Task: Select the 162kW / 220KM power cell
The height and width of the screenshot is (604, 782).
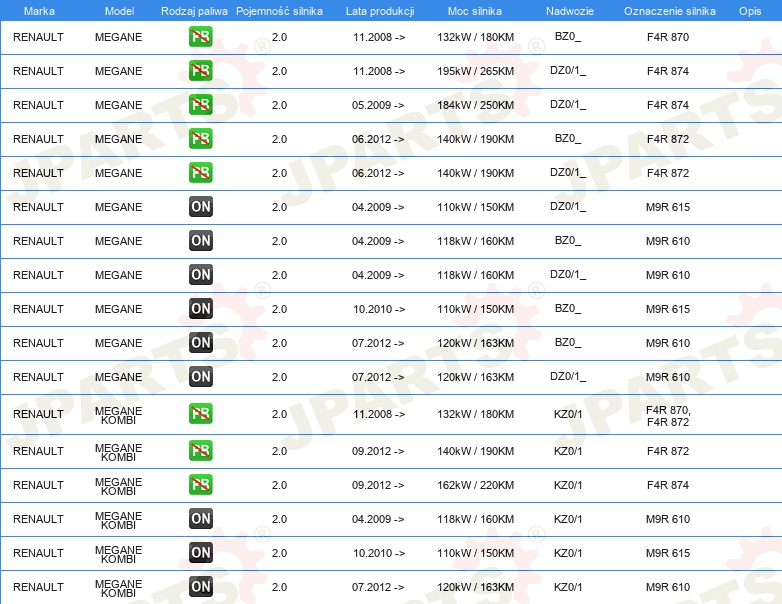Action: 475,485
